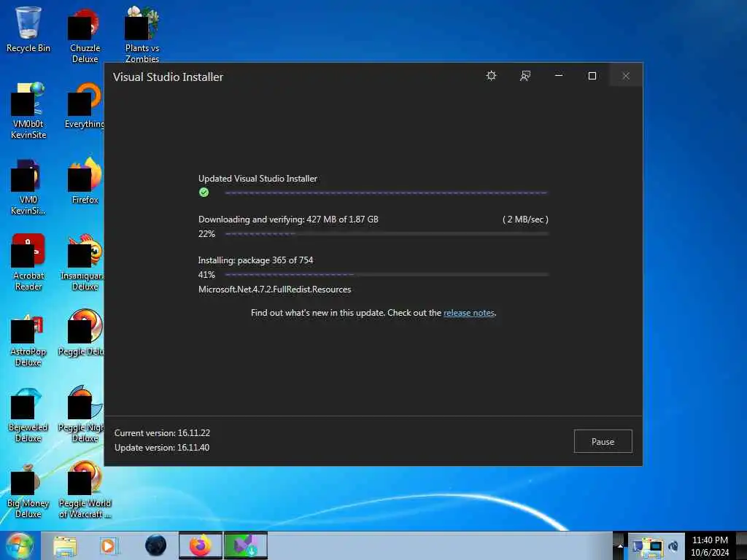747x560 pixels.
Task: Click Visual Studio Installer taskbar button
Action: point(246,545)
